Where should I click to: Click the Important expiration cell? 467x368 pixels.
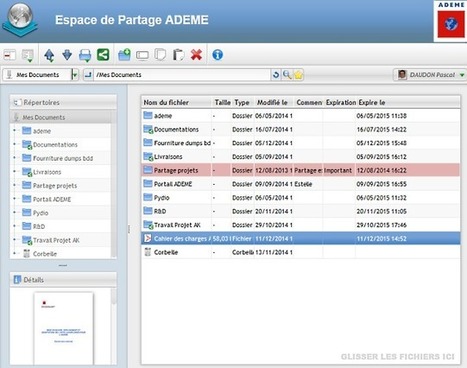click(338, 170)
